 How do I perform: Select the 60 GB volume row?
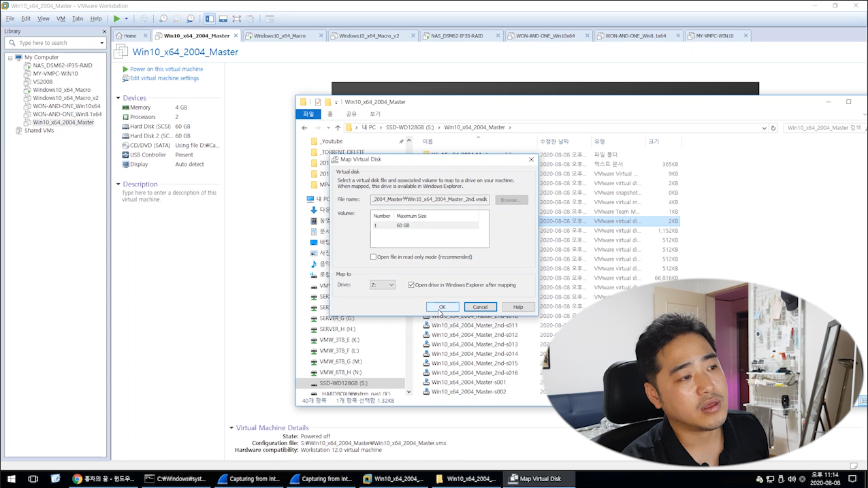pyautogui.click(x=425, y=225)
